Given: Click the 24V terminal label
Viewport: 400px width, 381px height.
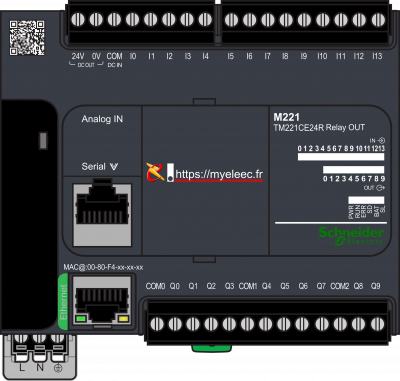Looking at the screenshot, I should 78,56.
